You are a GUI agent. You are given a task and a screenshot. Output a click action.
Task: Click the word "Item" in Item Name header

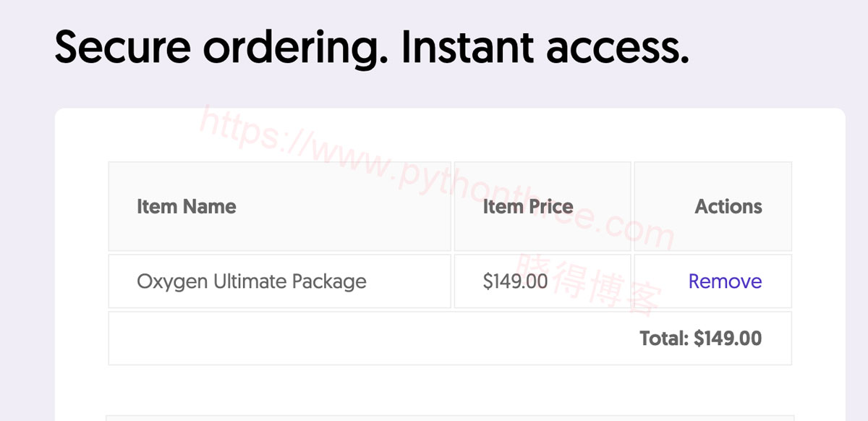click(157, 207)
